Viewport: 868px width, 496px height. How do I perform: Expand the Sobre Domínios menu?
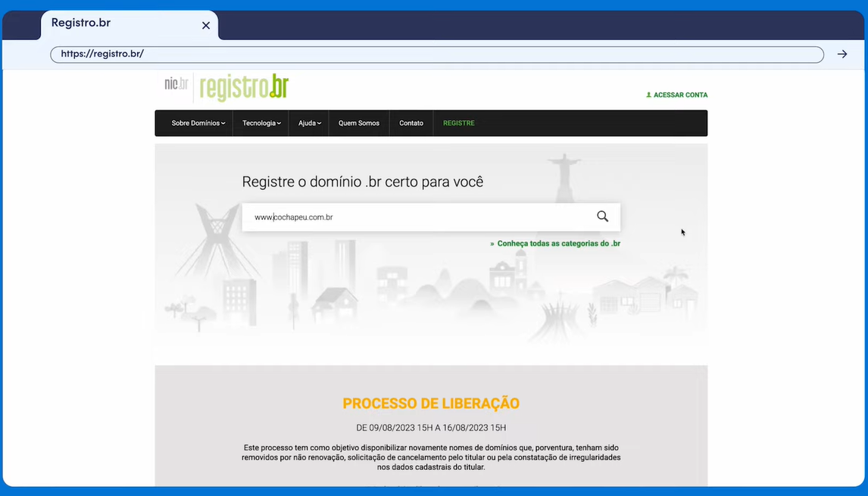pos(198,123)
